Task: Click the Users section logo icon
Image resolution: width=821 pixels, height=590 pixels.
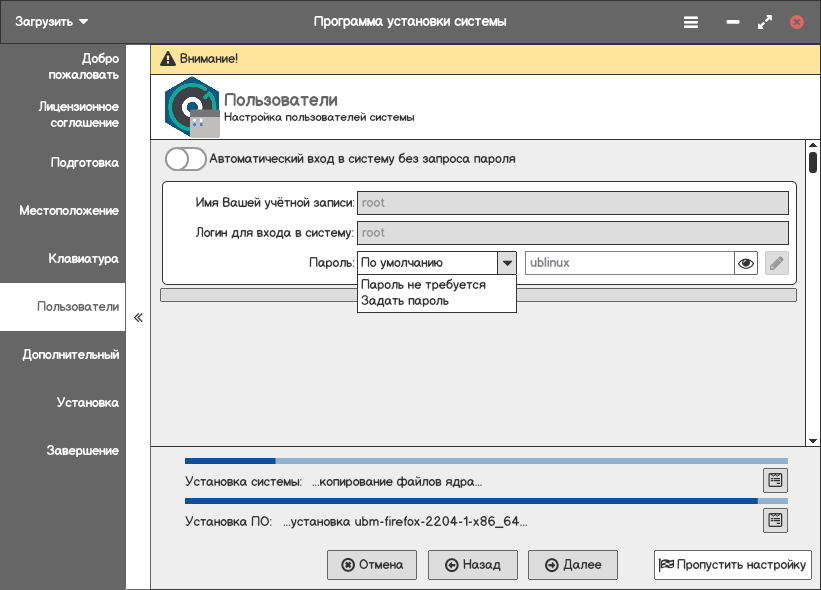Action: point(190,106)
